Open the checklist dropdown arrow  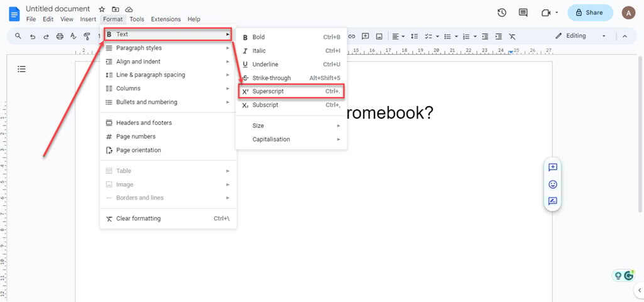[x=437, y=36]
